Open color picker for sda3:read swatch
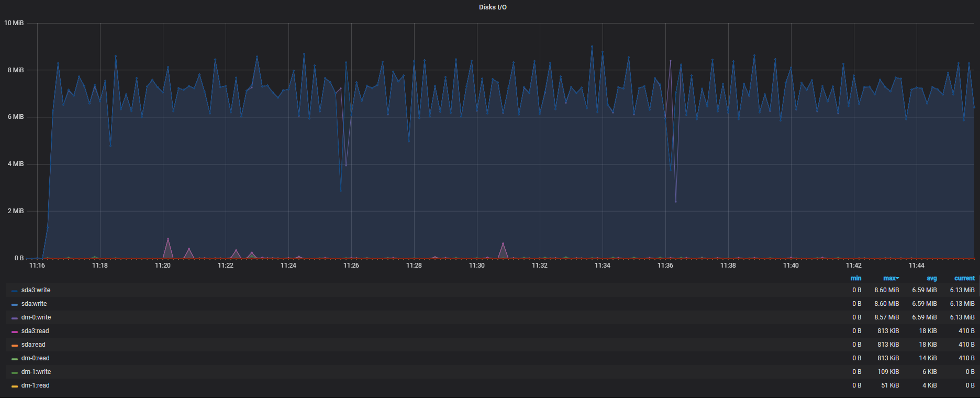 [15, 331]
